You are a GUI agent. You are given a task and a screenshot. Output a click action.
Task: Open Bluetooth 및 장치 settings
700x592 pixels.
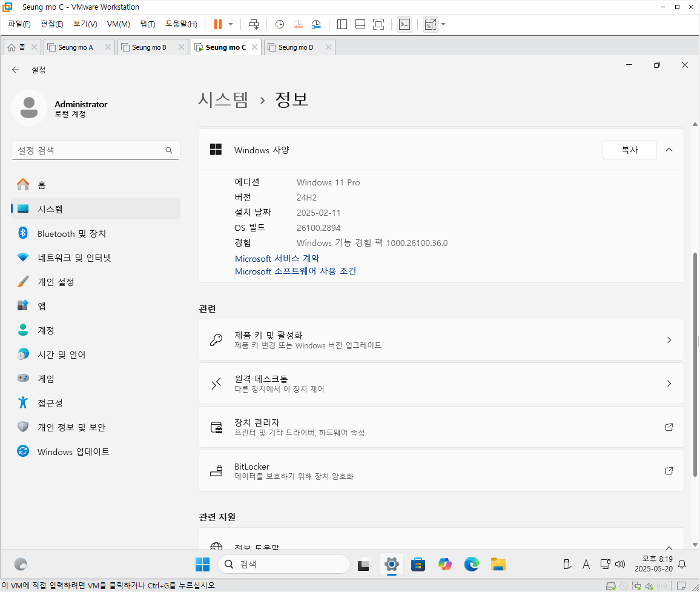tap(96, 233)
